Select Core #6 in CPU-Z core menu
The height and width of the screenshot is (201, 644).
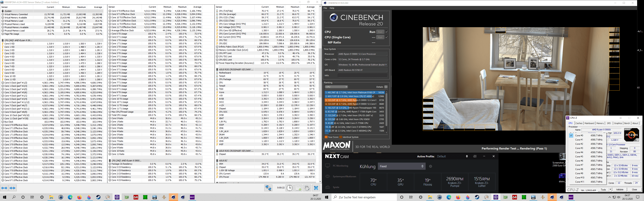click(587, 161)
